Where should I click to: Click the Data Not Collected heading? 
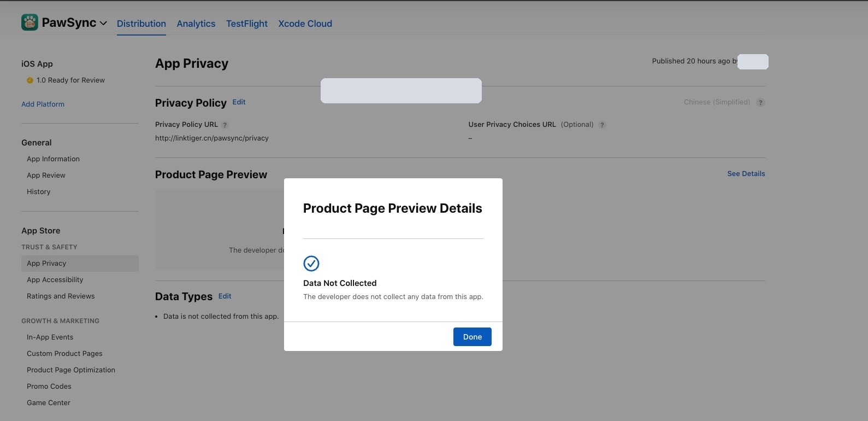coord(340,283)
